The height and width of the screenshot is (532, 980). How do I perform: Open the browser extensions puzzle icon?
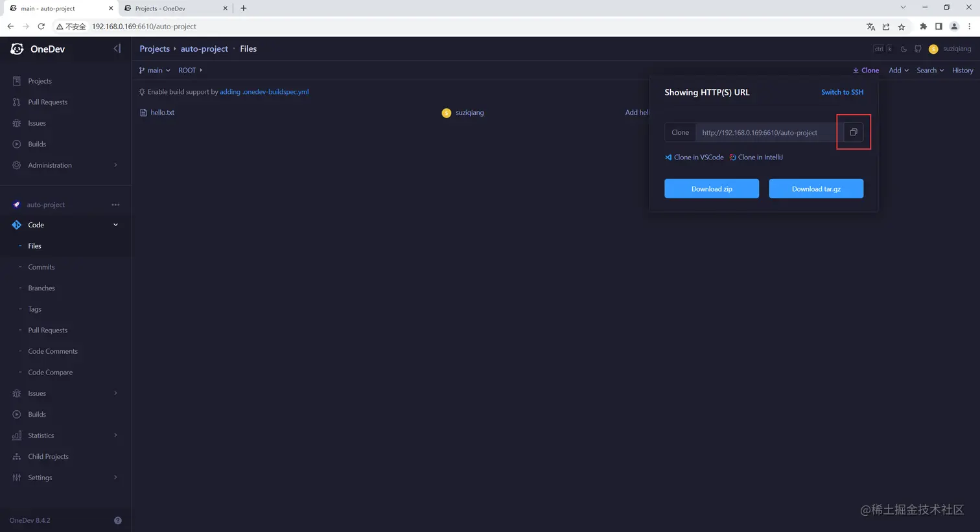[923, 27]
